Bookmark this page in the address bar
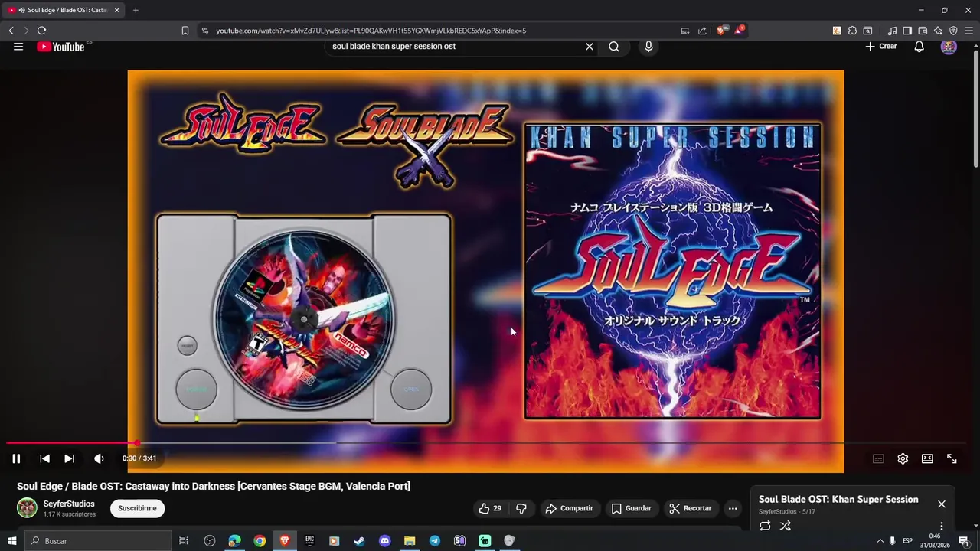980x551 pixels. click(185, 31)
